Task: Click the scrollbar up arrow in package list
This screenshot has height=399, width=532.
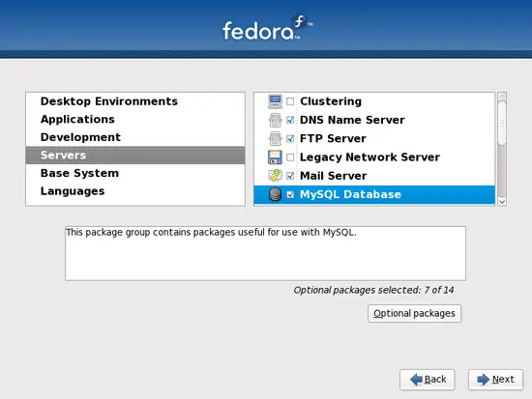Action: (502, 97)
